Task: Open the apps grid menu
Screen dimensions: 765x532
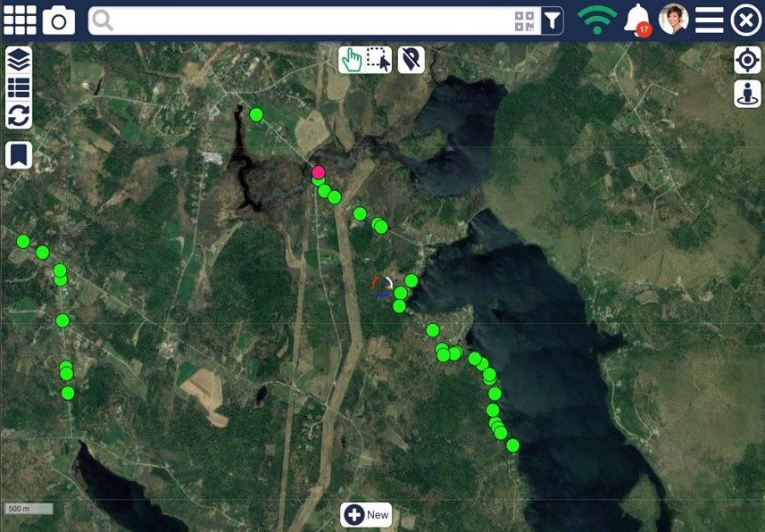Action: pos(20,21)
